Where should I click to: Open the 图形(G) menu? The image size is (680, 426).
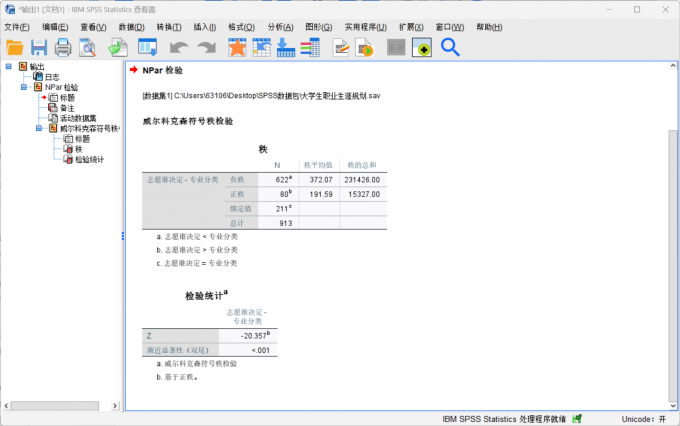click(x=319, y=27)
